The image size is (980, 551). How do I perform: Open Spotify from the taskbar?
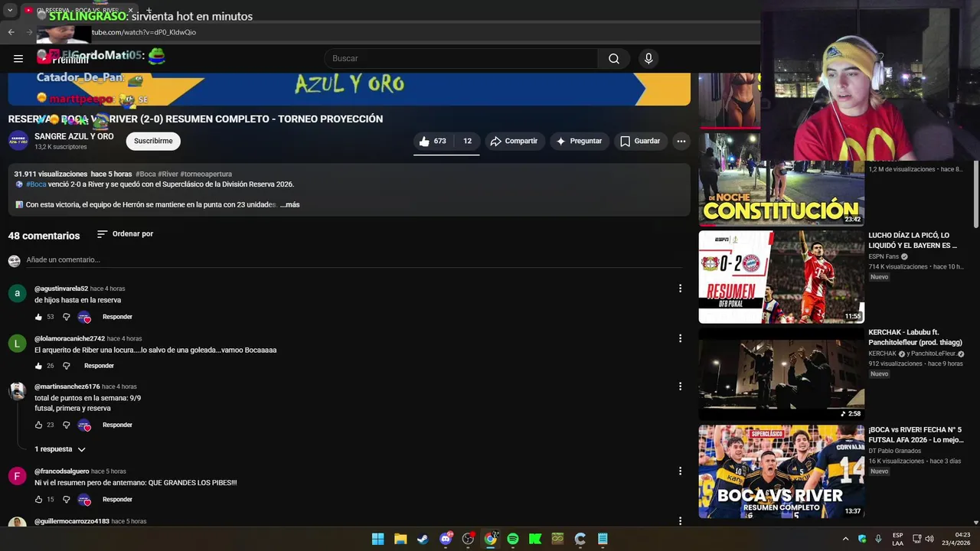[x=513, y=539]
